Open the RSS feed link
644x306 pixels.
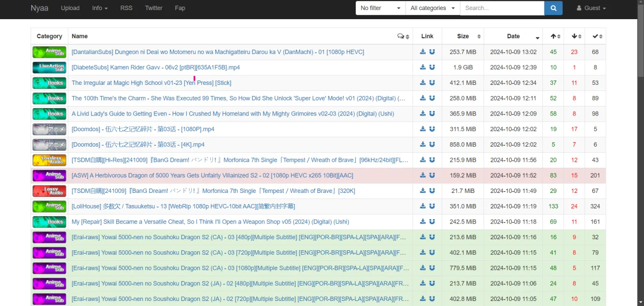(x=126, y=8)
